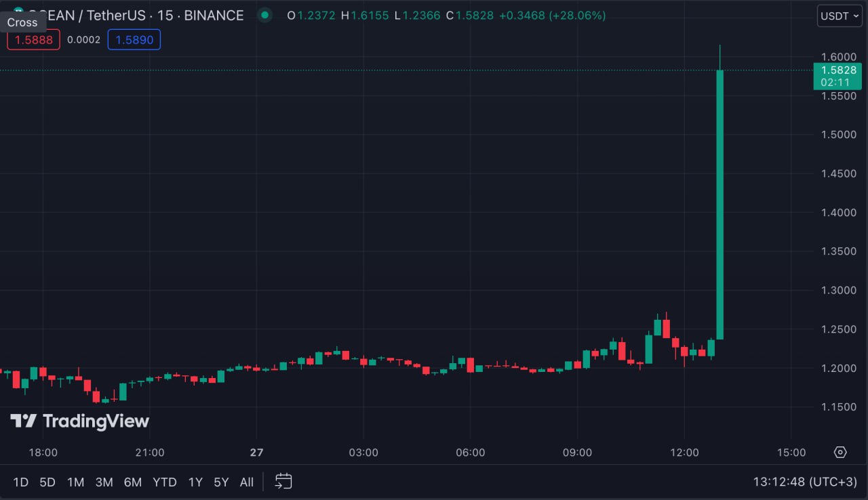Switch chart to 1Y range
Viewport: 868px width, 500px height.
pyautogui.click(x=195, y=482)
